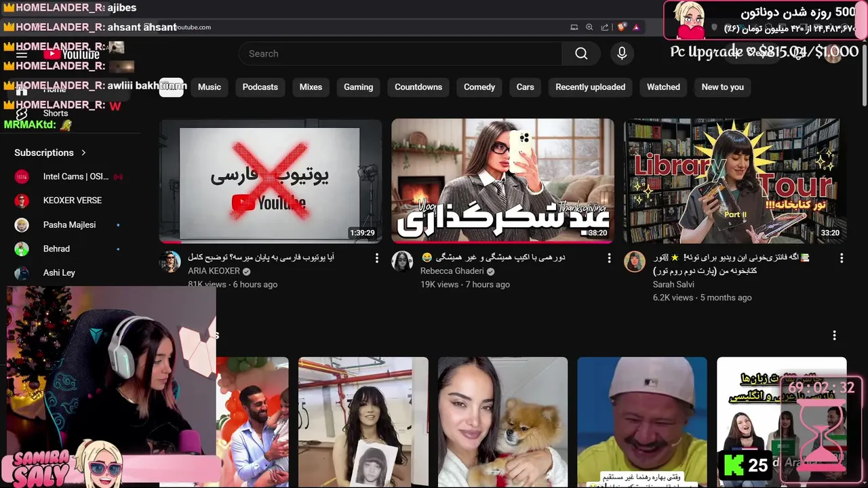Click inside the YouTube Search field
The height and width of the screenshot is (488, 868).
click(400, 54)
